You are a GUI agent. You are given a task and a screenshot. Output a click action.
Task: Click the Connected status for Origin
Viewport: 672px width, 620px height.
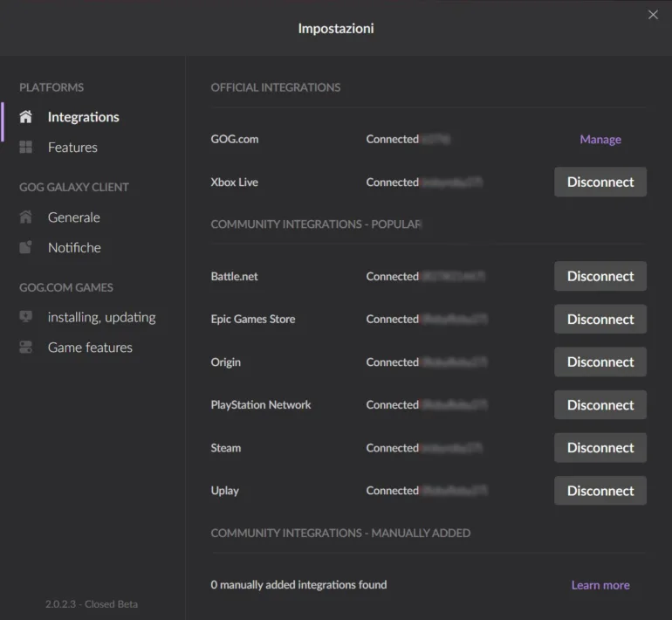click(x=392, y=362)
